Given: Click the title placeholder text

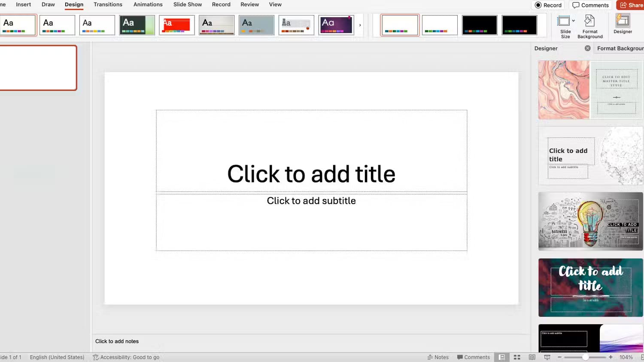Looking at the screenshot, I should [x=311, y=174].
